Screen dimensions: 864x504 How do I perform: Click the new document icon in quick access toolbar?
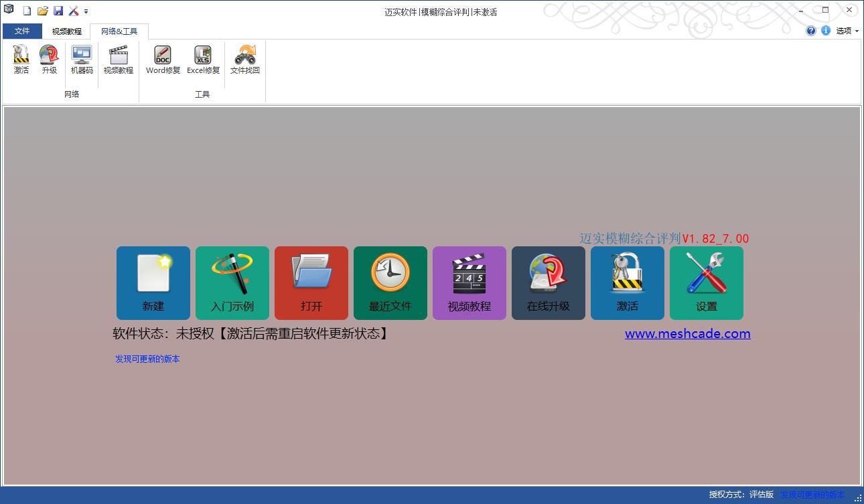click(x=27, y=11)
